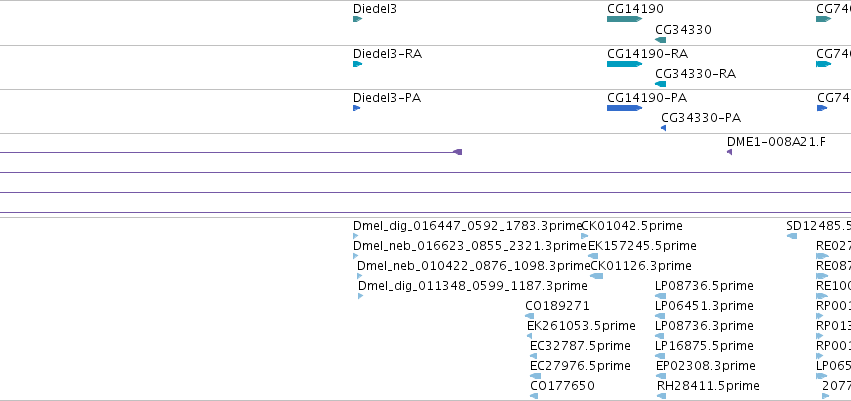Click the Diedel3 gene label
The image size is (851, 401).
[374, 9]
